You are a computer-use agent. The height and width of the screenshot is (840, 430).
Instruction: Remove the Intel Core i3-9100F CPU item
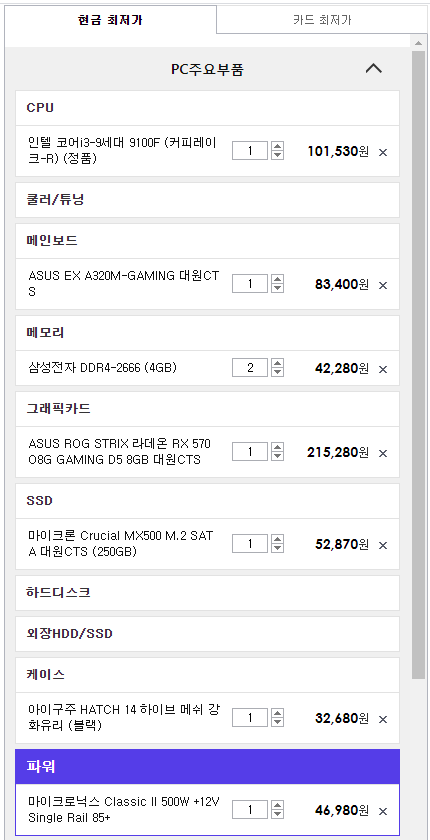tap(383, 152)
